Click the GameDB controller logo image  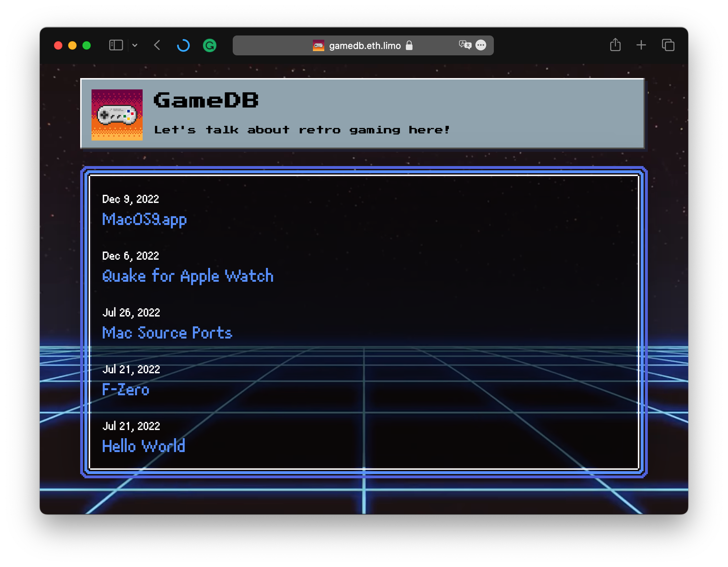pos(117,115)
